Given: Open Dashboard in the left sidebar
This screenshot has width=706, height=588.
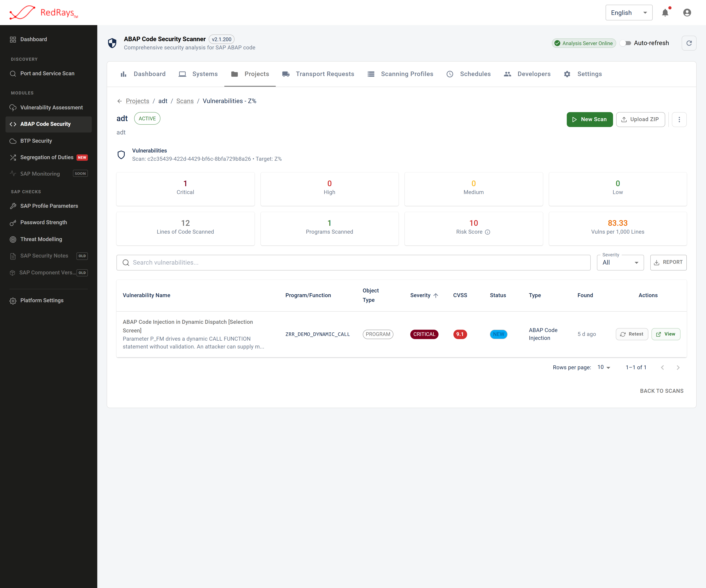Looking at the screenshot, I should pos(49,39).
